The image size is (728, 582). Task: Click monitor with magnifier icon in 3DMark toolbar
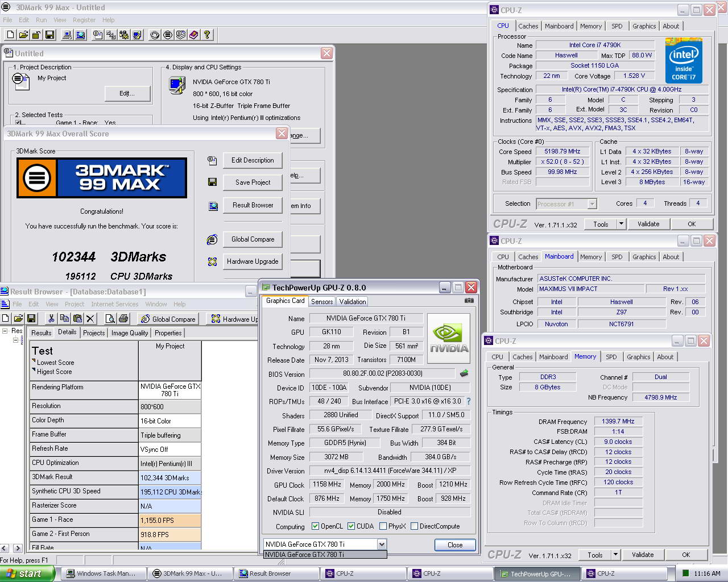tap(80, 35)
